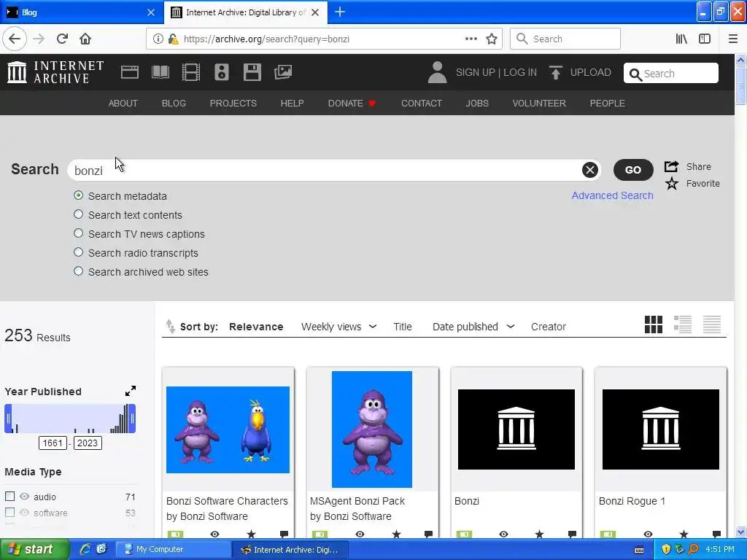Open the Texts book icon
Screen dimensions: 747x560
click(160, 72)
